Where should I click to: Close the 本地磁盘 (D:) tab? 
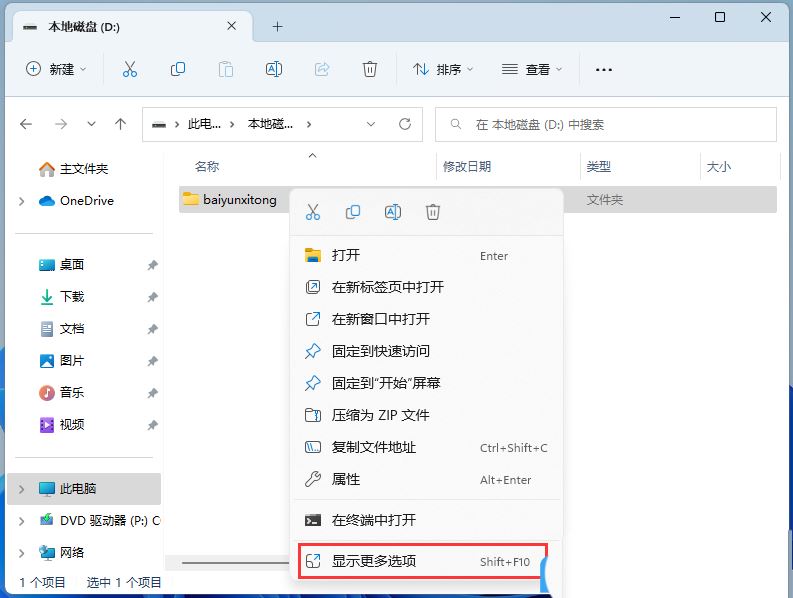[x=231, y=26]
